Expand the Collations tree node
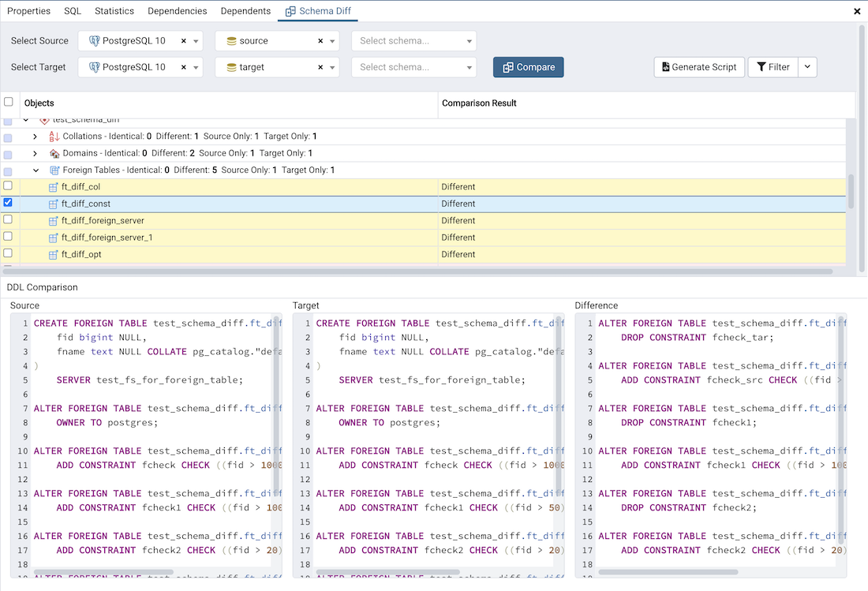Image resolution: width=868 pixels, height=591 pixels. point(35,137)
